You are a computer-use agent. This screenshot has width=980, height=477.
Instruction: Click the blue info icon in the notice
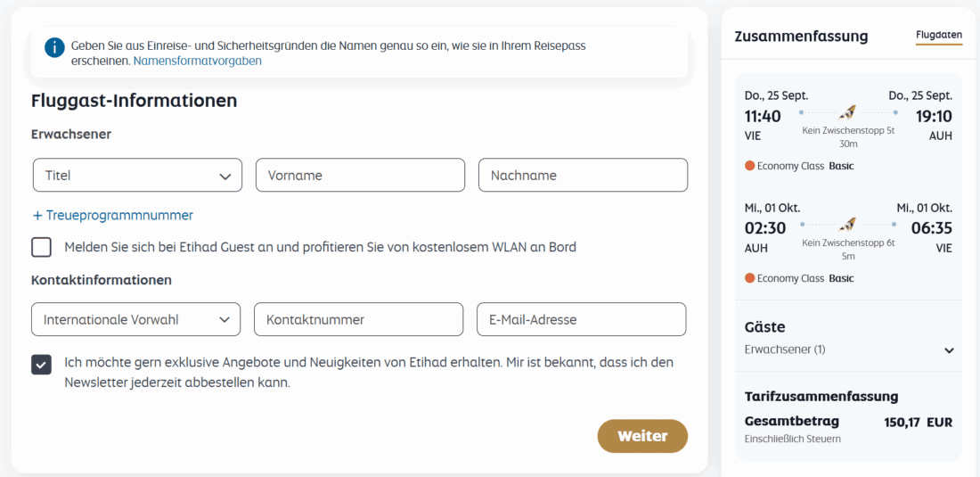pyautogui.click(x=55, y=46)
